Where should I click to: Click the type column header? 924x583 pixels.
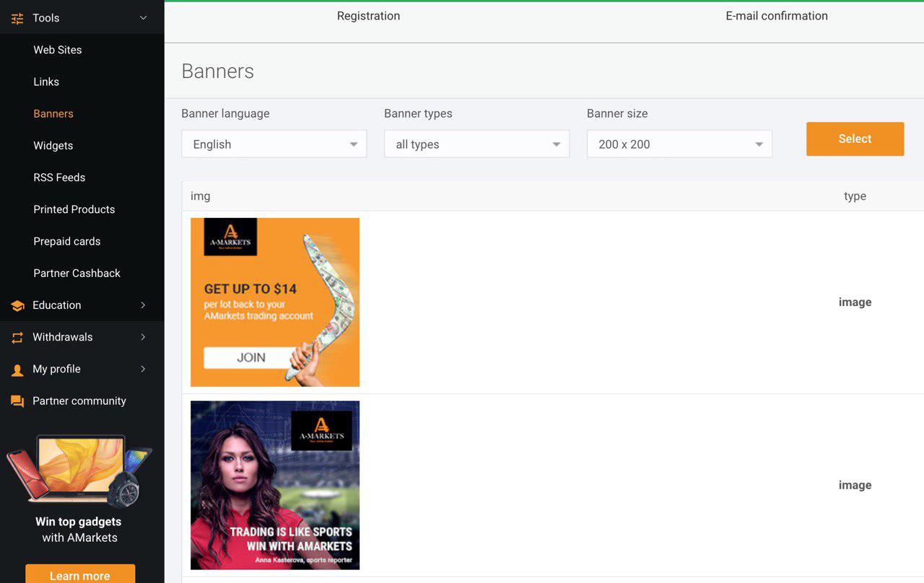click(855, 196)
